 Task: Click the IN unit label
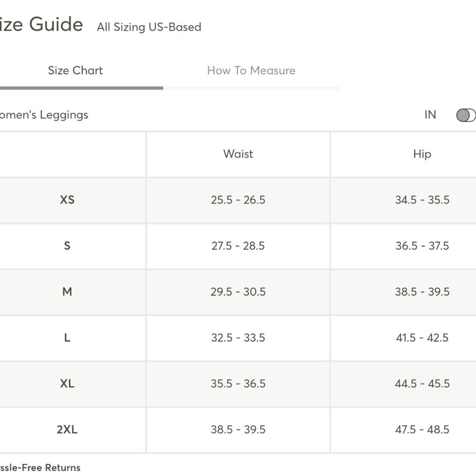[x=430, y=115]
